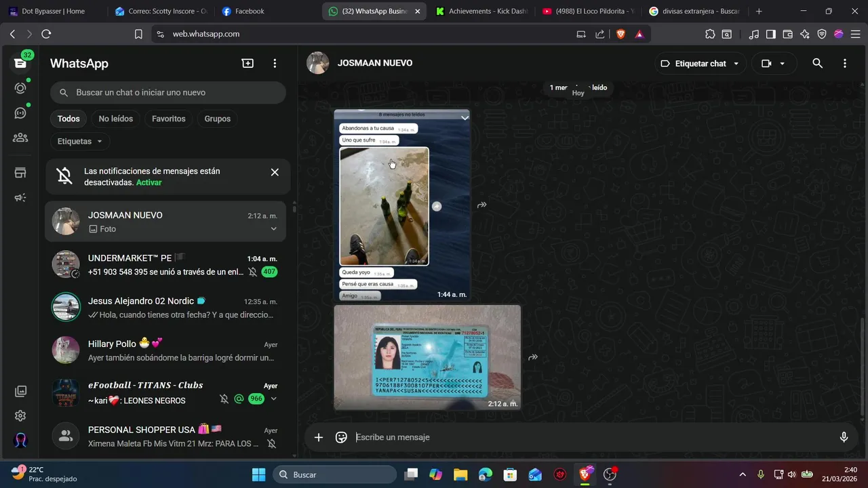Viewport: 868px width, 488px height.
Task: Attach file with plus icon
Action: pos(319,437)
